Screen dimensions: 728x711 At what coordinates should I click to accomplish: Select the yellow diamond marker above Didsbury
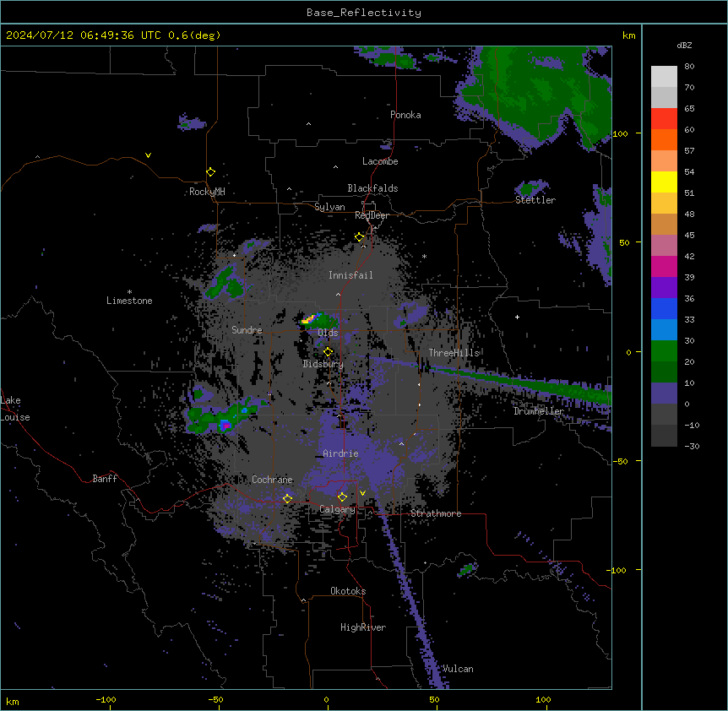click(328, 351)
